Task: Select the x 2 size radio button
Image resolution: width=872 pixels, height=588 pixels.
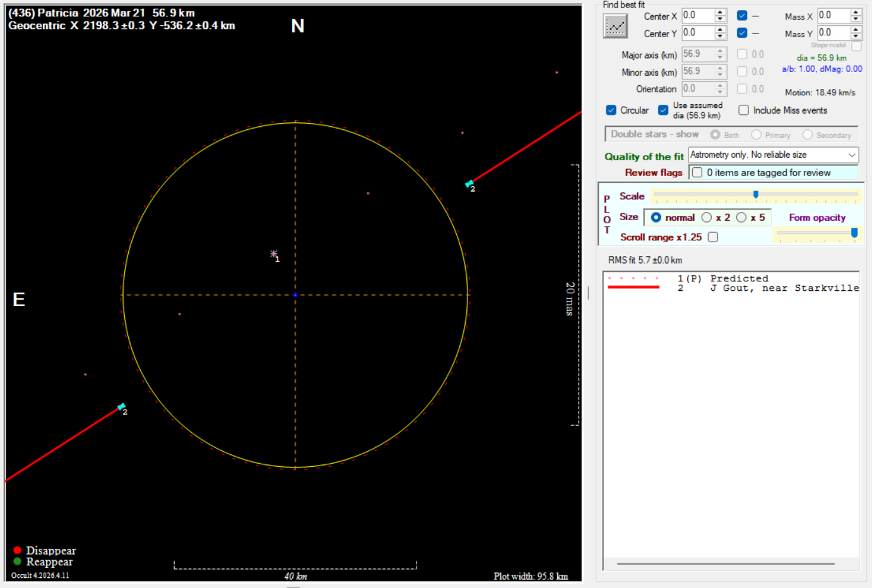Action: (x=707, y=218)
